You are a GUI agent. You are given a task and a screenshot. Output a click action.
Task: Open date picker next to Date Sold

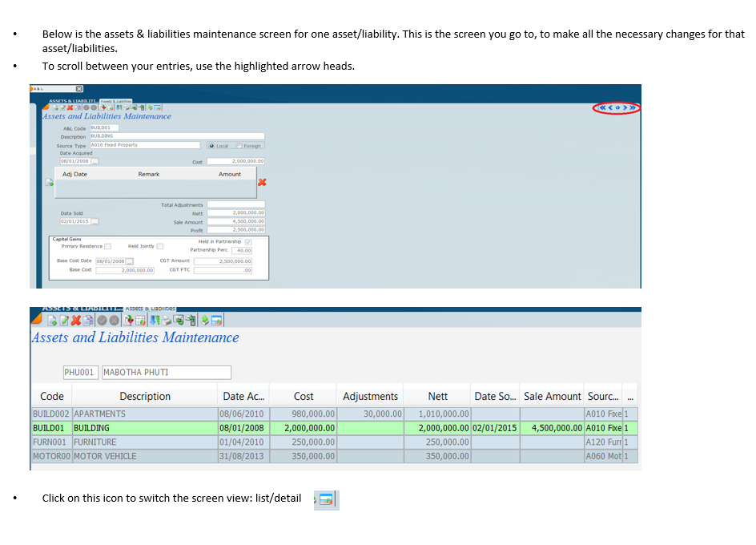click(x=94, y=221)
